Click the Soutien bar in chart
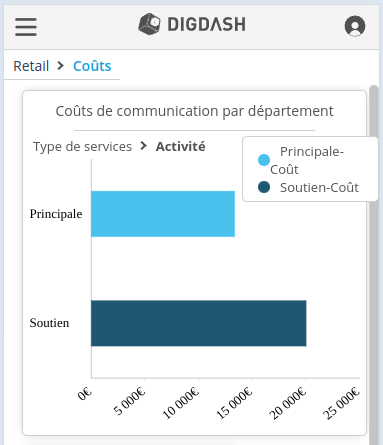The image size is (383, 445). pyautogui.click(x=199, y=323)
